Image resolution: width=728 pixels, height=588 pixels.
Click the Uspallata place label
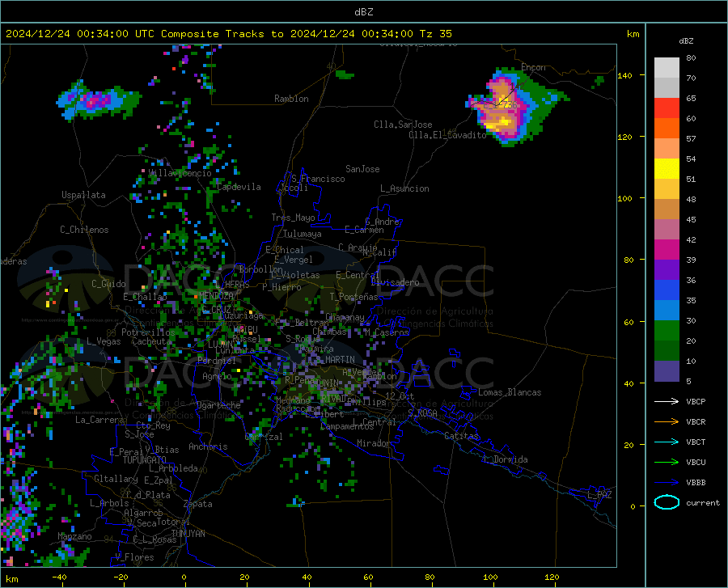83,196
